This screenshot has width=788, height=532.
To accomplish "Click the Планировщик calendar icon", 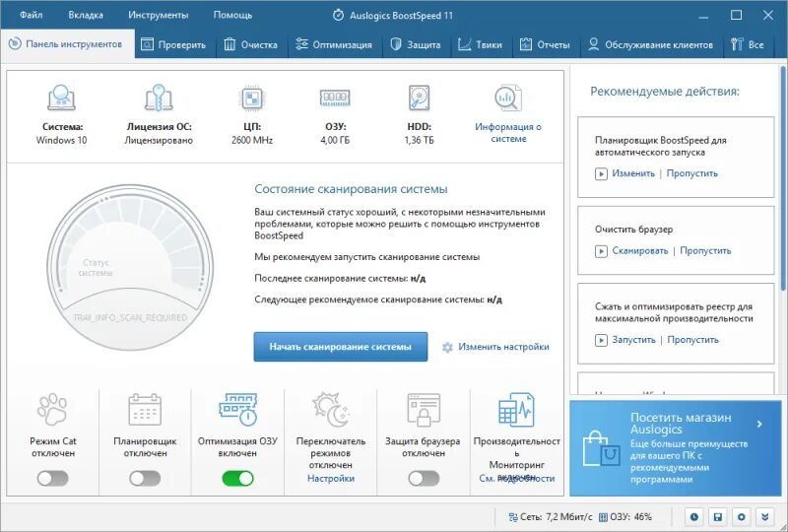I will (145, 409).
